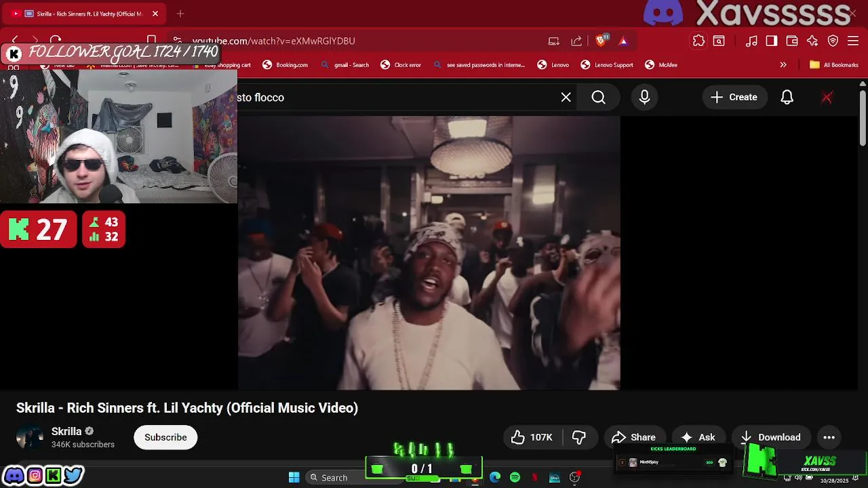
Task: Open Netflix from the taskbar
Action: tap(534, 478)
